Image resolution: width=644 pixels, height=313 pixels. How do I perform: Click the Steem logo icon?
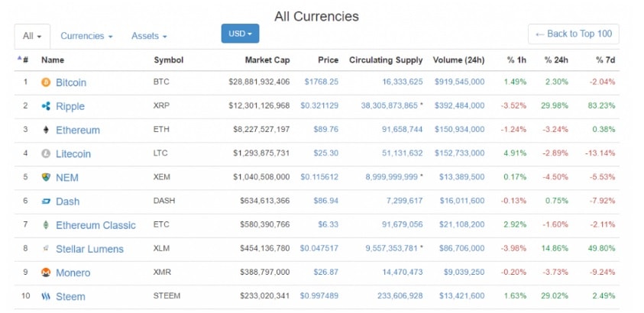pos(46,296)
